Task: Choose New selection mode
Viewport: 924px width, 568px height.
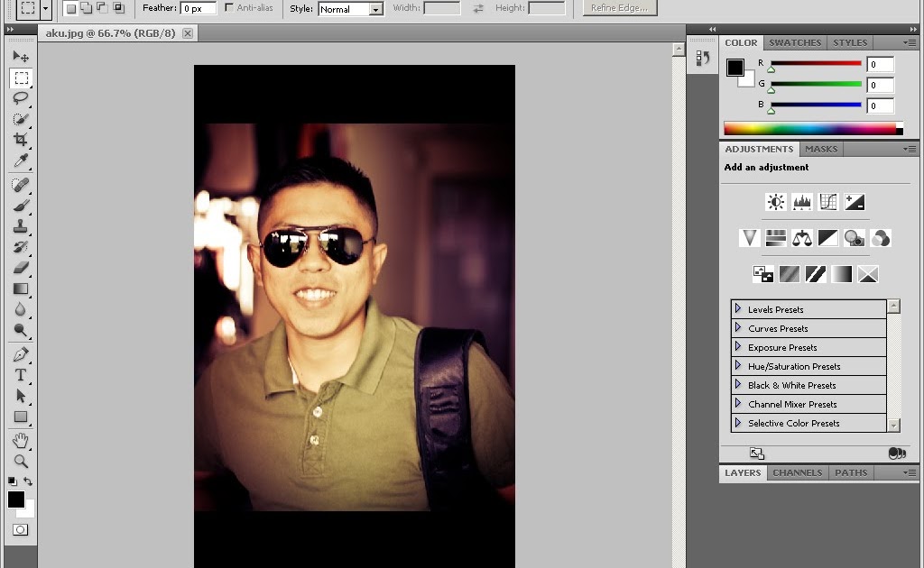Action: tap(70, 8)
